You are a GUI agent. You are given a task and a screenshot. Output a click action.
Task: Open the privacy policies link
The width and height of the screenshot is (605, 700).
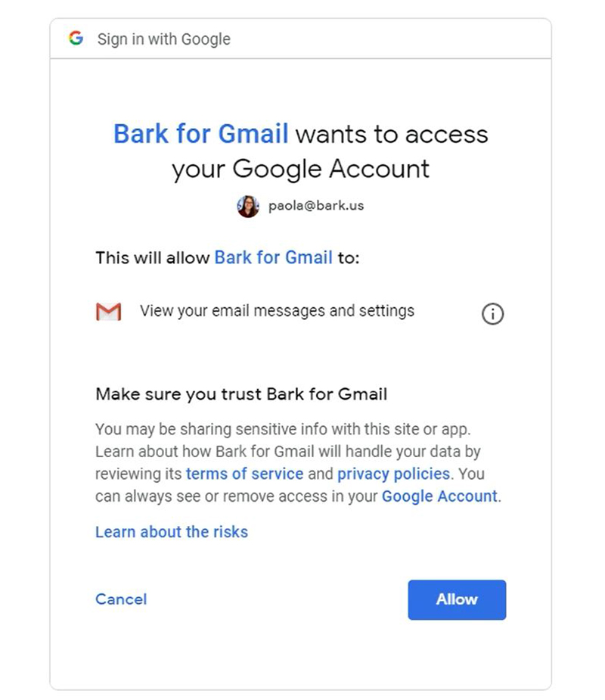pyautogui.click(x=393, y=474)
